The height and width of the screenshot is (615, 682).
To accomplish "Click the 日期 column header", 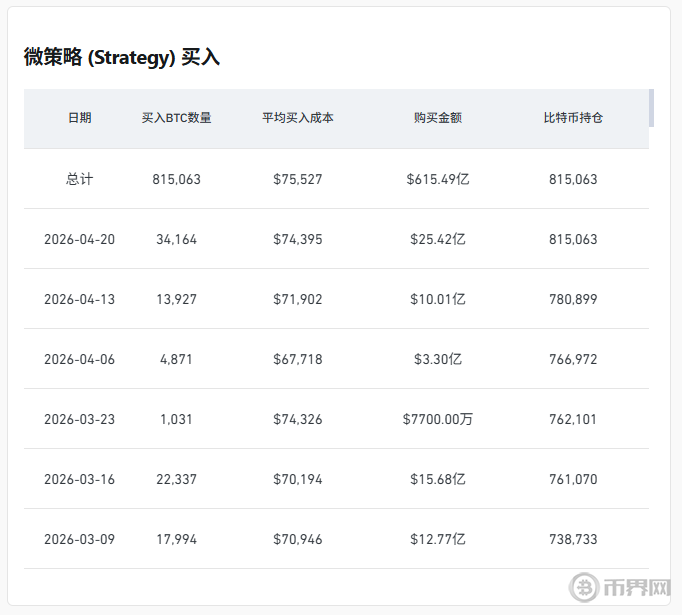I will [80, 118].
